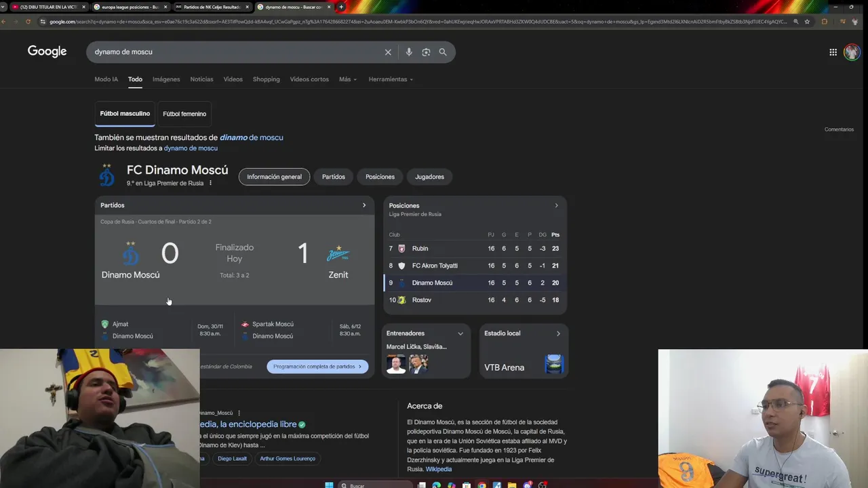Click the browser address bar

pyautogui.click(x=417, y=22)
